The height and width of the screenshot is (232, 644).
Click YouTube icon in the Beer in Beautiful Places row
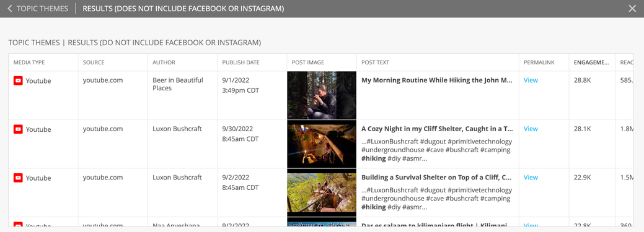pyautogui.click(x=18, y=81)
